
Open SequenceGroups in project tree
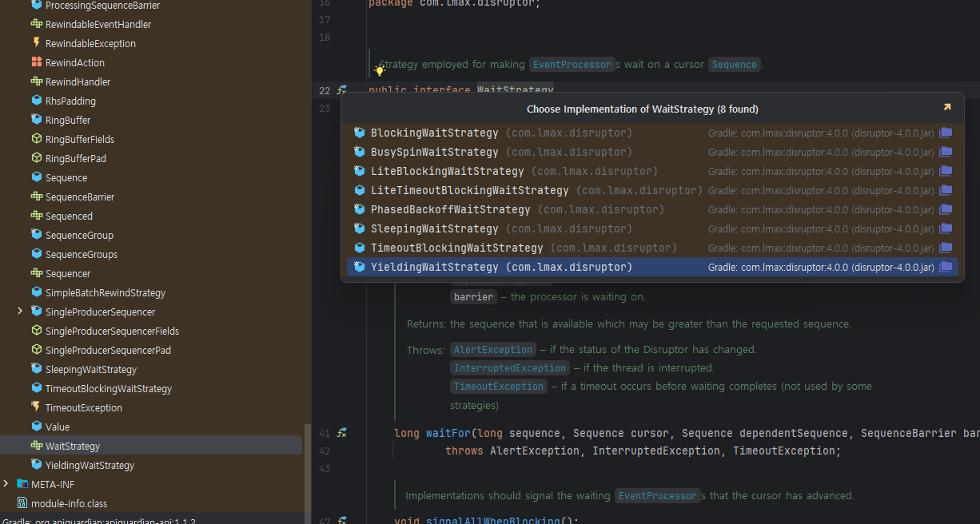tap(82, 254)
